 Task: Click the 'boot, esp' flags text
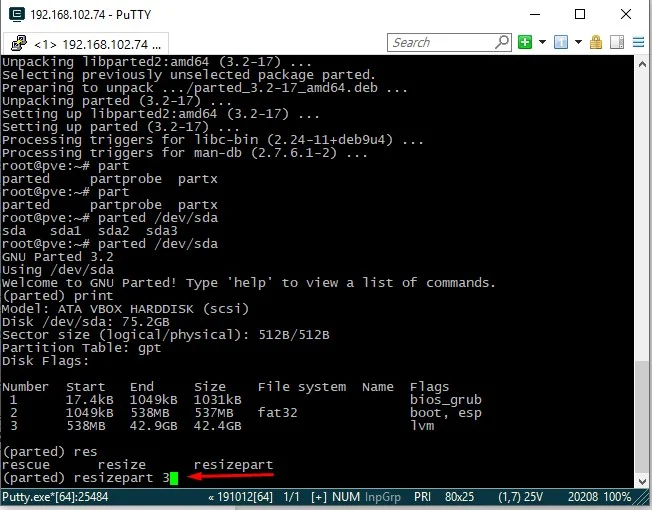[x=445, y=413]
